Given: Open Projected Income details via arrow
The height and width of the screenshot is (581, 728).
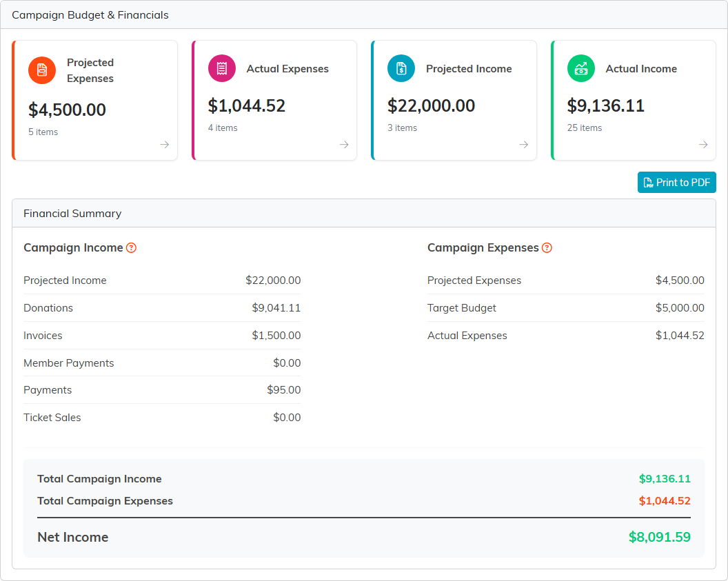Looking at the screenshot, I should coord(524,144).
